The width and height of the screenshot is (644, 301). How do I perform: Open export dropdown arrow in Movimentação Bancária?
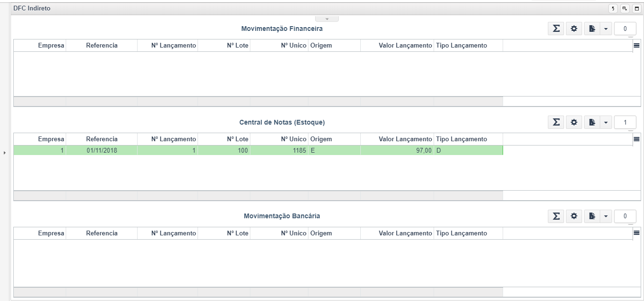[605, 216]
